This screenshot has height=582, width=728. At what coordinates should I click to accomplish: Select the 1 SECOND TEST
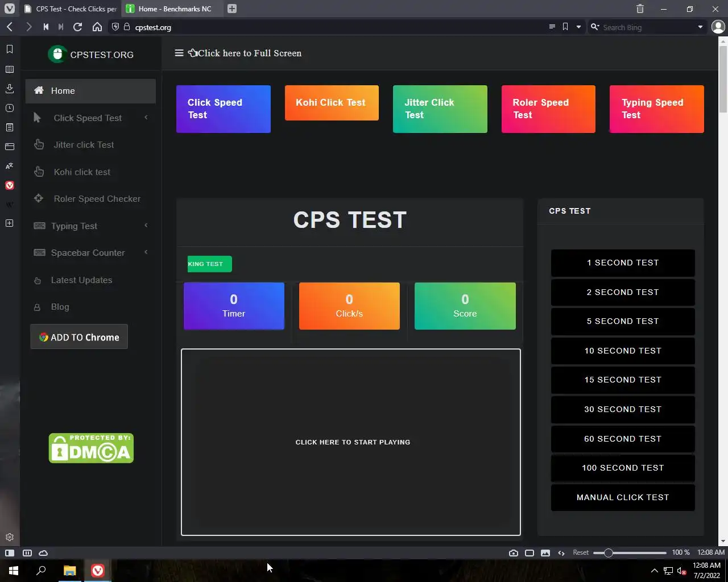pos(623,263)
